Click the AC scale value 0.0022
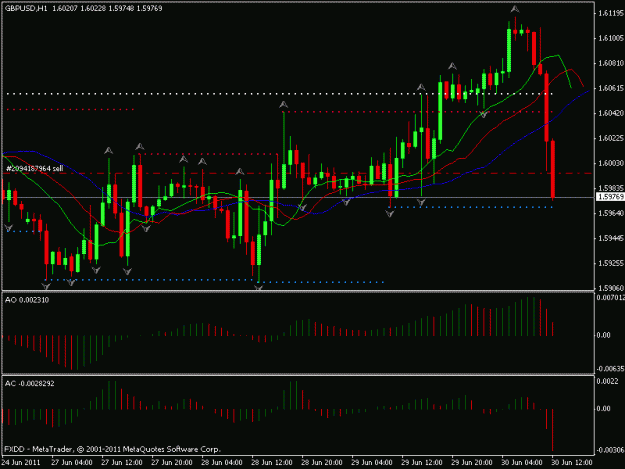Screen dimensions: 625x469 tap(607, 381)
